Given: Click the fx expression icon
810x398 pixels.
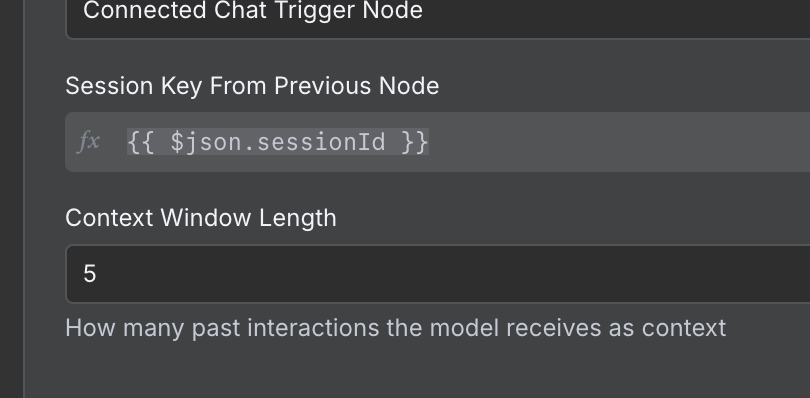Looking at the screenshot, I should [x=88, y=142].
